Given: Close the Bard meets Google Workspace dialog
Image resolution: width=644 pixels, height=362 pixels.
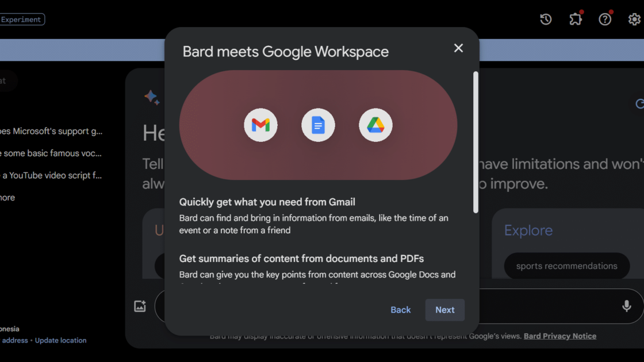Looking at the screenshot, I should [x=458, y=48].
